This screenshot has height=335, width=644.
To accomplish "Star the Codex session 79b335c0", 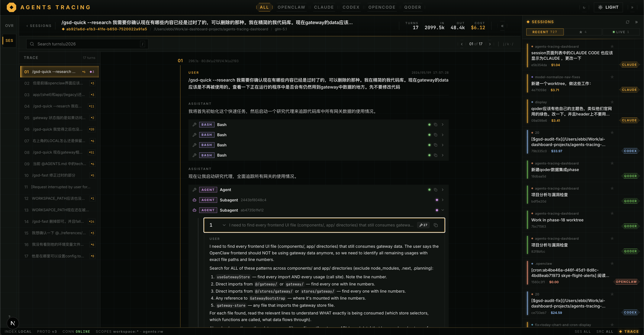I will pyautogui.click(x=612, y=133).
